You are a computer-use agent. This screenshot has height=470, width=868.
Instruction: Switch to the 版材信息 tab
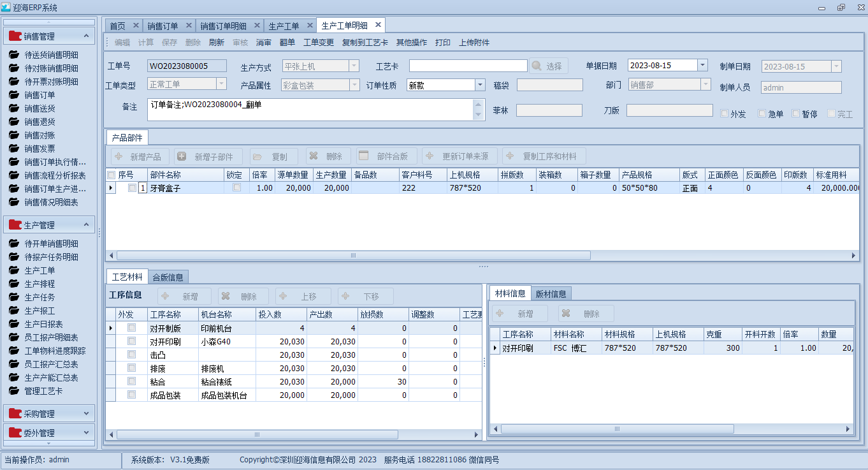[551, 294]
